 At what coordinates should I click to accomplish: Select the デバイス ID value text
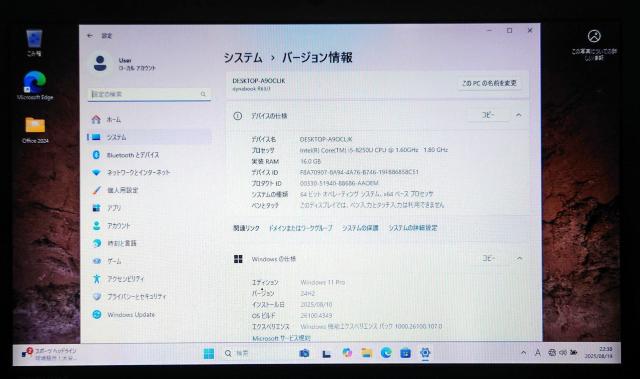click(x=359, y=172)
